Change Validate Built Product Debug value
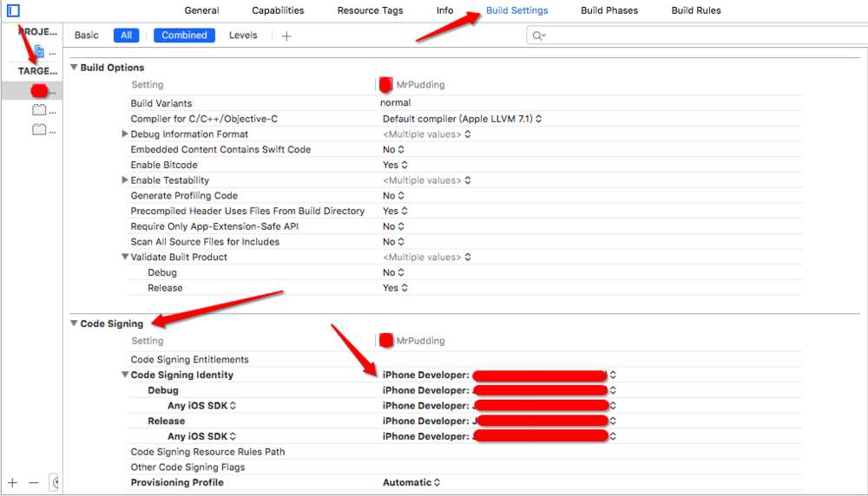 393,272
